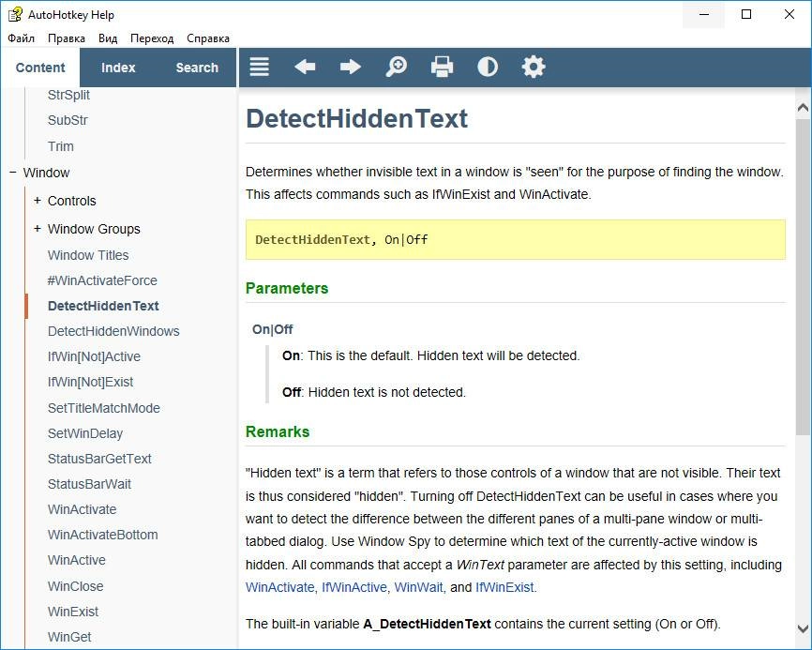
Task: Follow the IfWinActive link in Remarks
Action: (354, 587)
